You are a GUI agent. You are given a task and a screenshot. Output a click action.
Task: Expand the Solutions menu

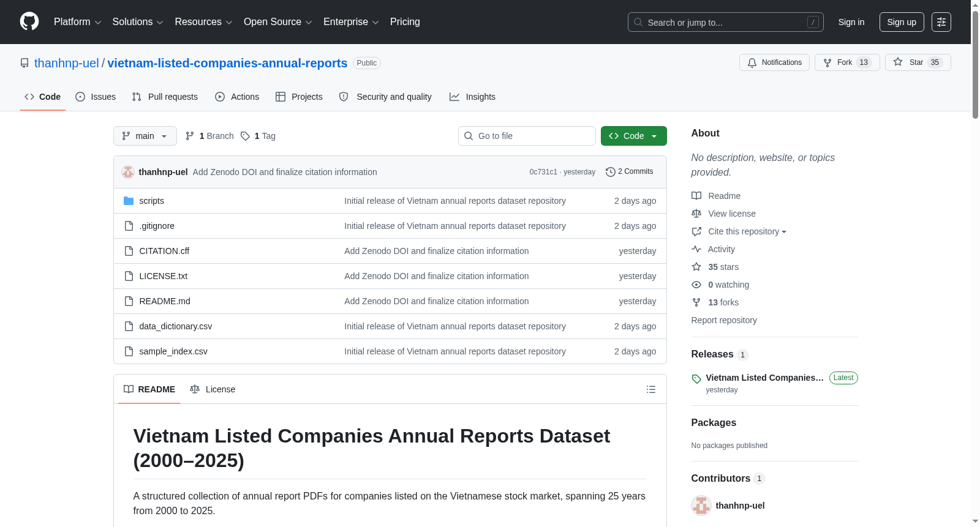coord(138,22)
